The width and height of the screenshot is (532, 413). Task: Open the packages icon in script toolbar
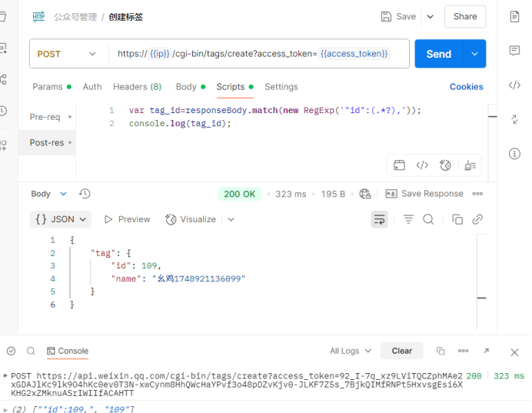coord(399,165)
